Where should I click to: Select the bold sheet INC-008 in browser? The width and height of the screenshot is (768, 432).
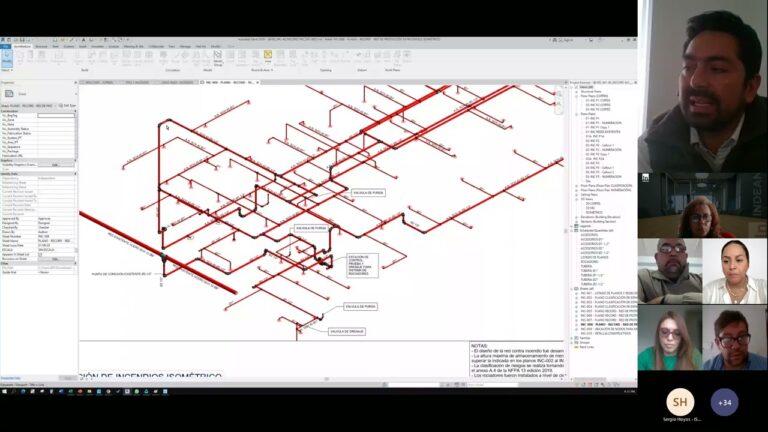609,324
